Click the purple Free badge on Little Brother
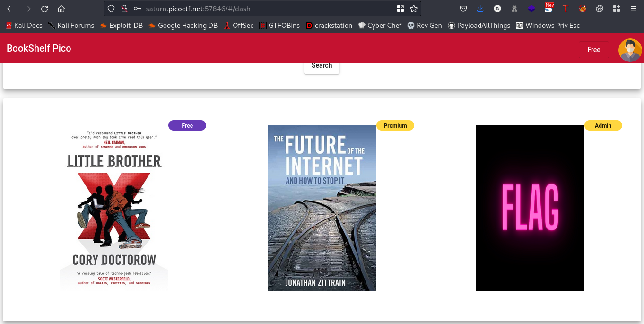Image resolution: width=644 pixels, height=324 pixels. (x=187, y=125)
